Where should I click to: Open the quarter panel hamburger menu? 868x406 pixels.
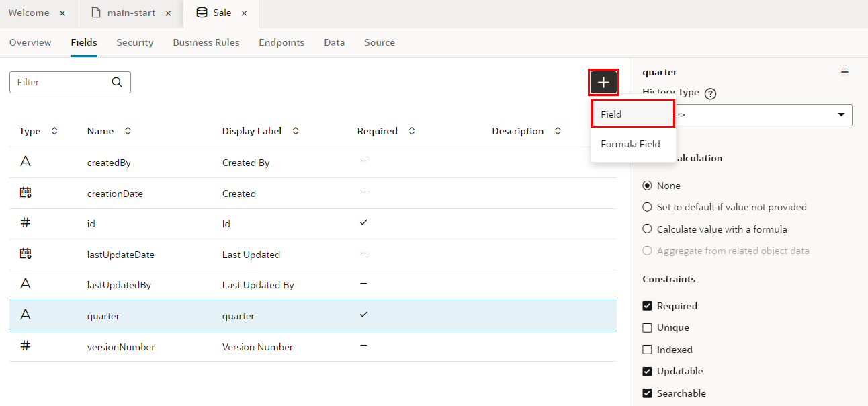coord(844,72)
